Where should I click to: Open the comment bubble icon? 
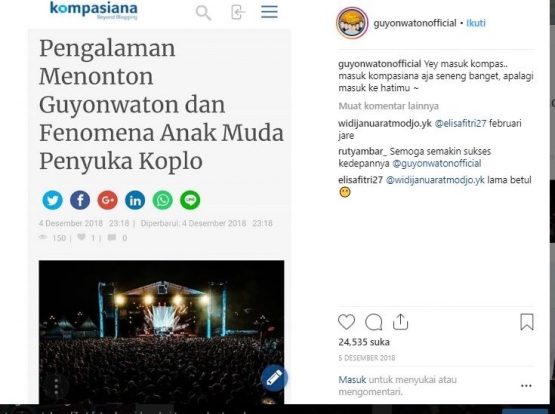pos(373,322)
